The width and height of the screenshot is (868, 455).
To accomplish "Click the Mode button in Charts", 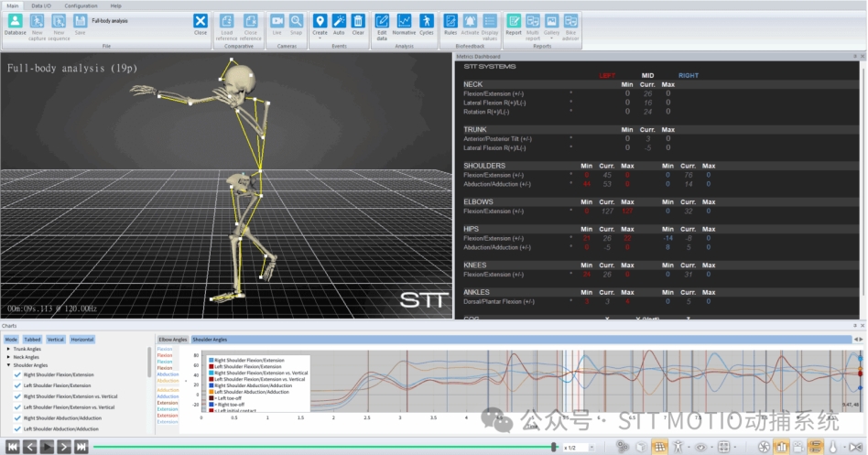I will pyautogui.click(x=11, y=340).
